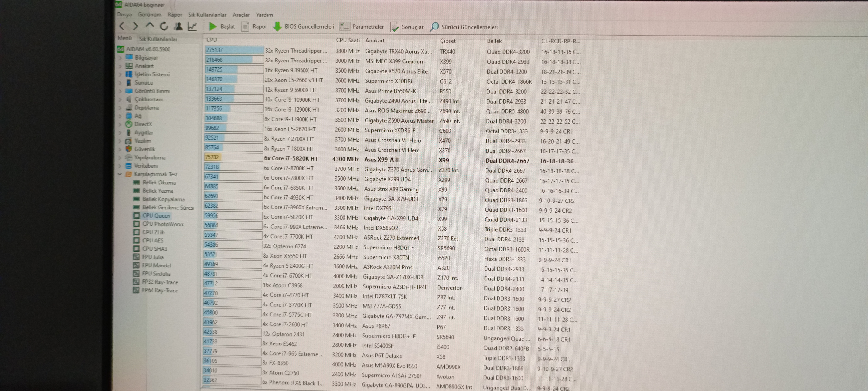The height and width of the screenshot is (391, 868).
Task: Select the 275137 score bar row
Action: point(234,50)
